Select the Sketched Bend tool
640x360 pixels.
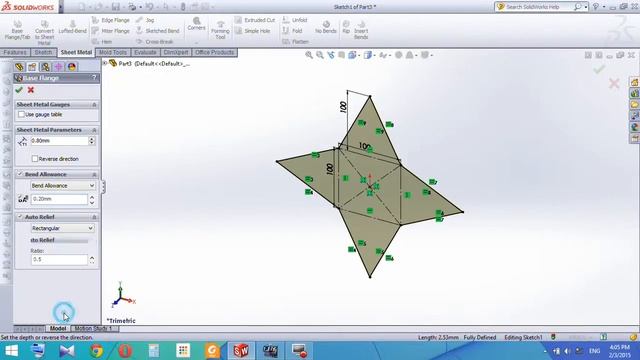pyautogui.click(x=158, y=31)
